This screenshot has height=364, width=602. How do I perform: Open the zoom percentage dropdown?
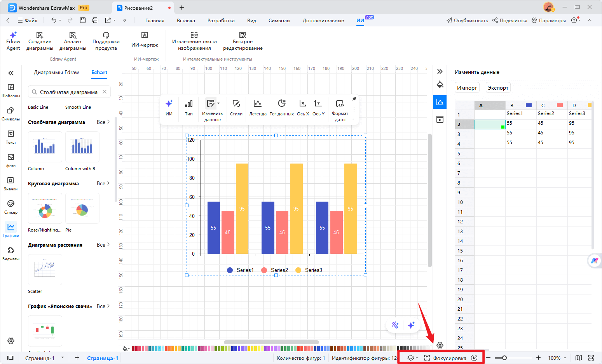[557, 358]
